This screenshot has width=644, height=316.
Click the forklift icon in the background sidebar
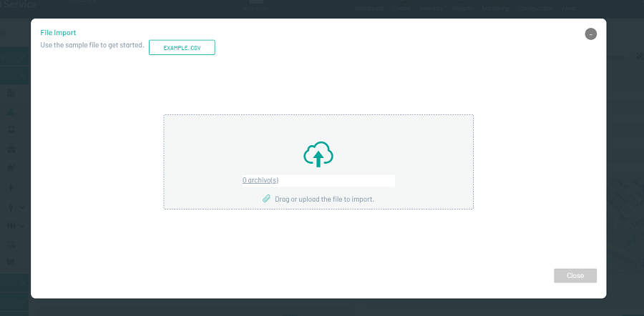[x=11, y=168]
